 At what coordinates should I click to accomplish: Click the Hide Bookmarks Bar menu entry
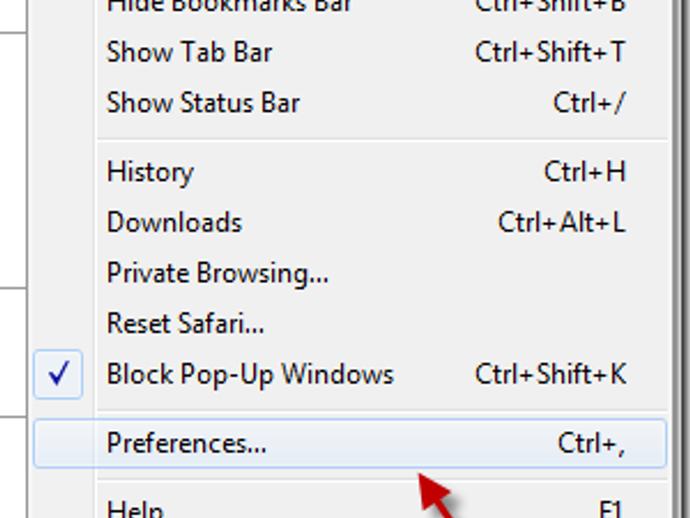click(229, 5)
